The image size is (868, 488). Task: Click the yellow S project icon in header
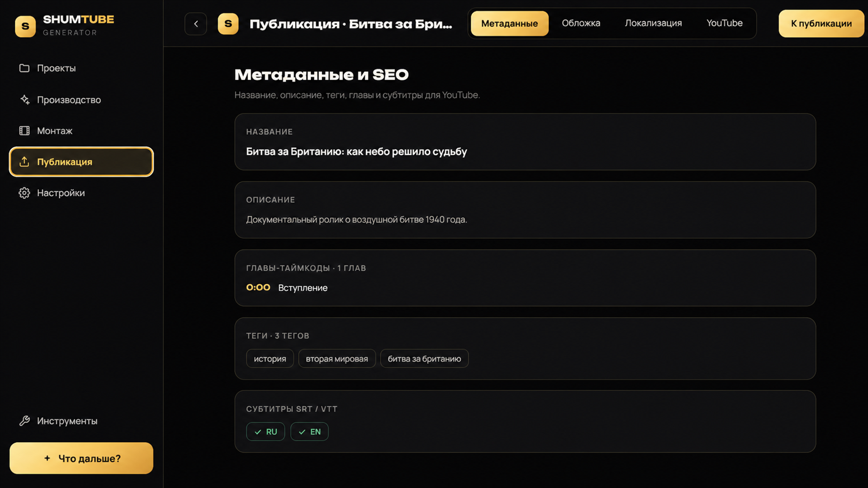point(228,24)
